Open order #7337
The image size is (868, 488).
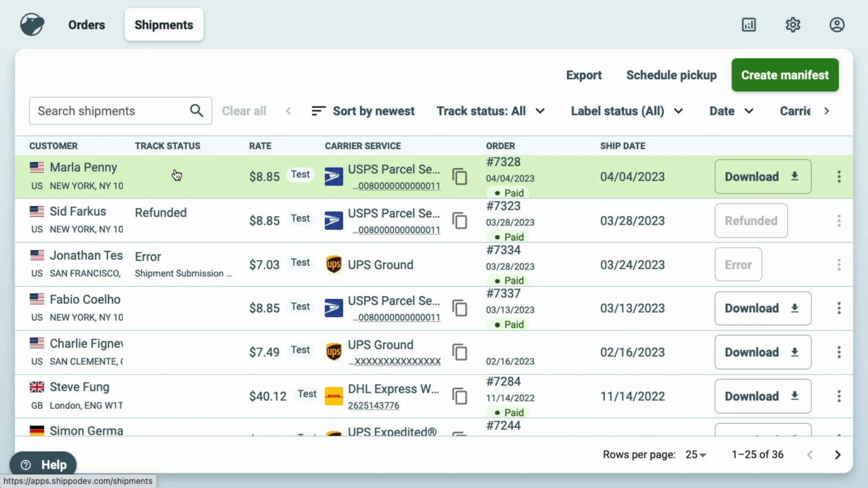pyautogui.click(x=503, y=293)
